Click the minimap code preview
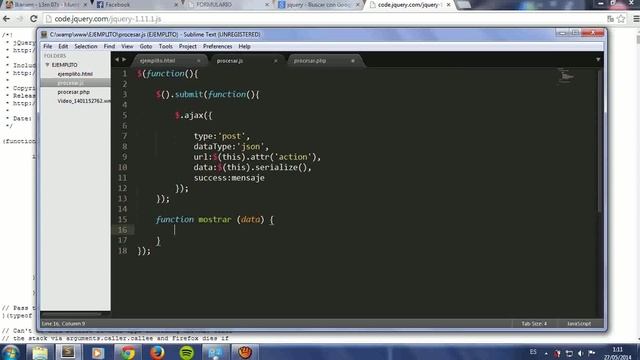640x360 pixels. coord(566,76)
